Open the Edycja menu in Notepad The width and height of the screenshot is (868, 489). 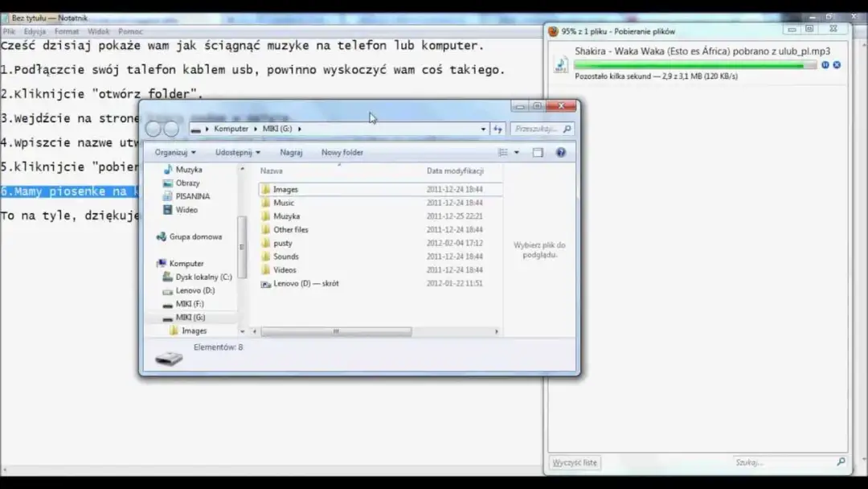click(x=35, y=31)
